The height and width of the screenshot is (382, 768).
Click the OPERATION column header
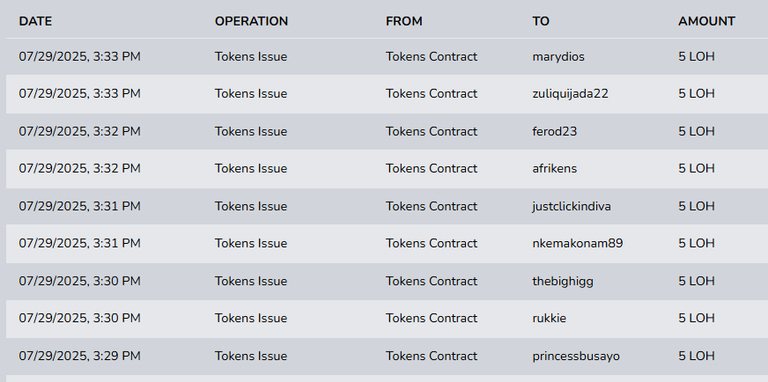pyautogui.click(x=251, y=22)
